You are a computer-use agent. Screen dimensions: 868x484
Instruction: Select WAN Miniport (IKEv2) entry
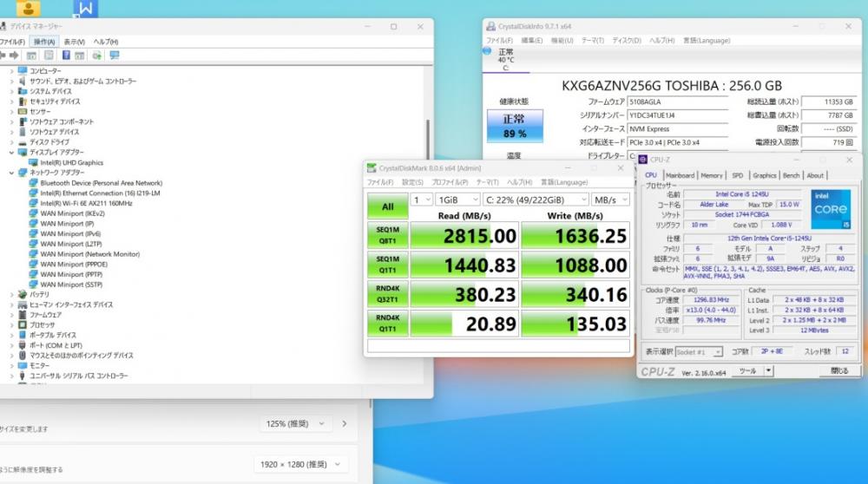72,213
